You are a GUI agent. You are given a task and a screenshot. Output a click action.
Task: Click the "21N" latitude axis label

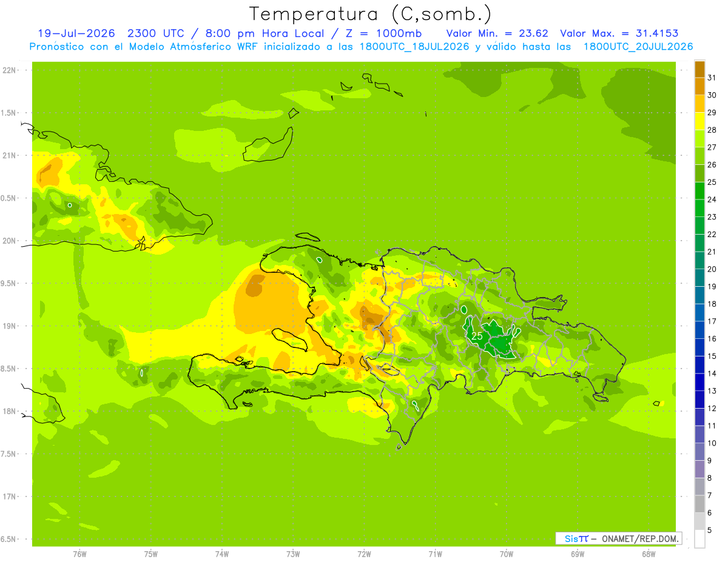point(8,155)
